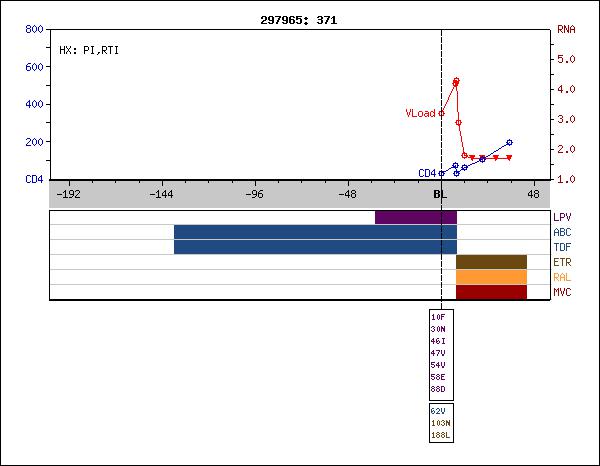Click the HX: PI,RTI history text
Viewport: 600px width, 466px height.
89,50
